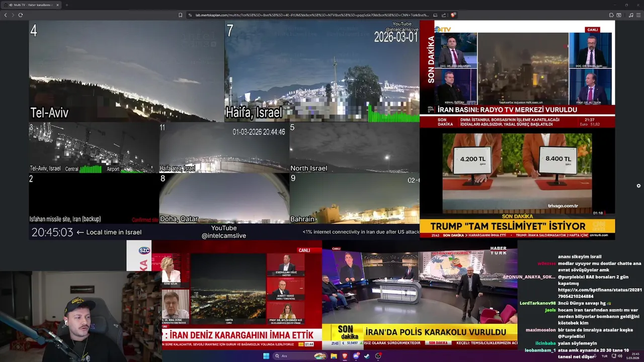Screen dimensions: 644x362
Task: Bookmark this page icon in address bar
Action: tap(180, 15)
